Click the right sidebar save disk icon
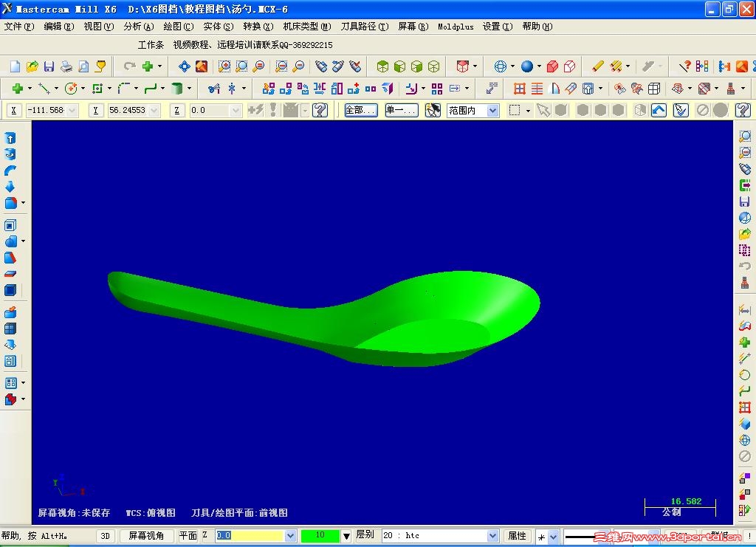756x547 pixels. point(745,202)
